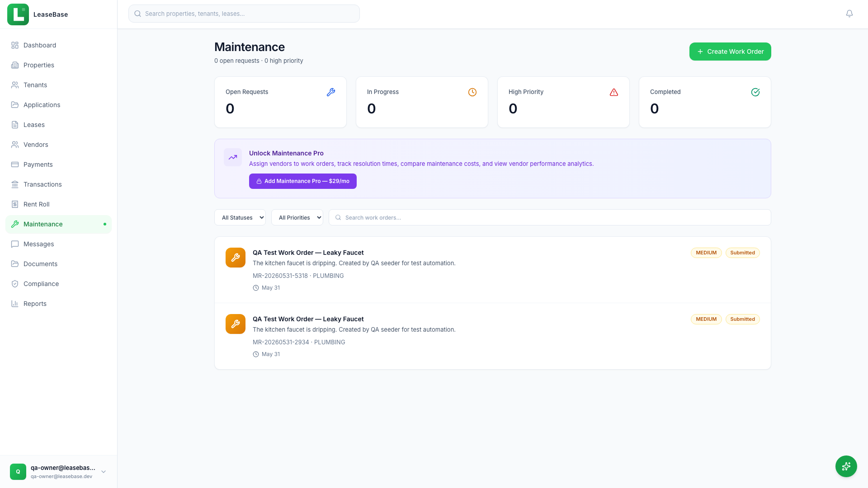868x488 pixels.
Task: Open Payments in sidebar
Action: [x=58, y=164]
